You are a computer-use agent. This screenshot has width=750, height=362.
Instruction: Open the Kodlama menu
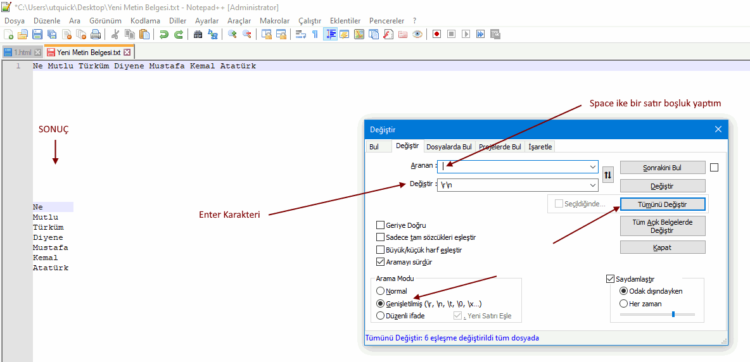[x=145, y=21]
